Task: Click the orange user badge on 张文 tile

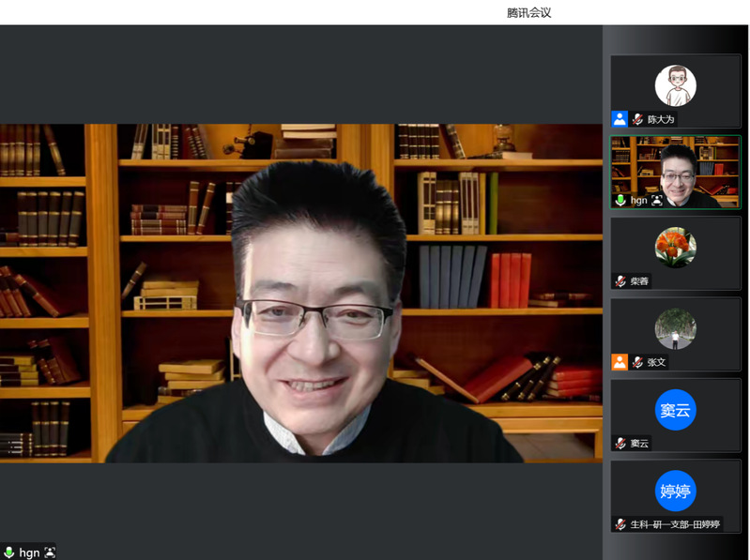Action: click(x=620, y=362)
